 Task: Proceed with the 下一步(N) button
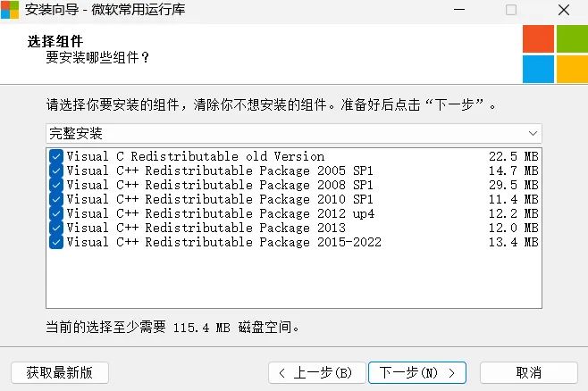pos(418,372)
